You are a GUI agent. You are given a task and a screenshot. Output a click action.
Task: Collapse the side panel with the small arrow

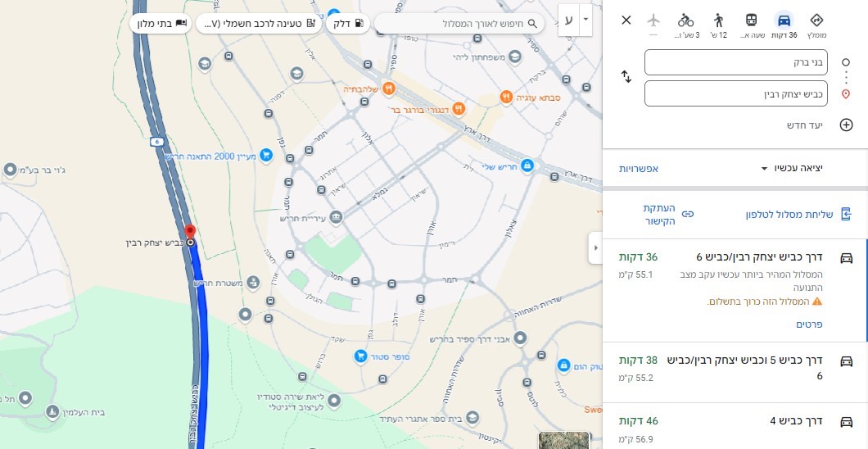pos(595,248)
